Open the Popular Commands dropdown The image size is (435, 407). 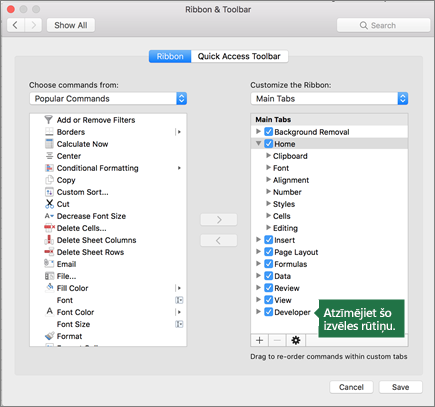point(108,99)
